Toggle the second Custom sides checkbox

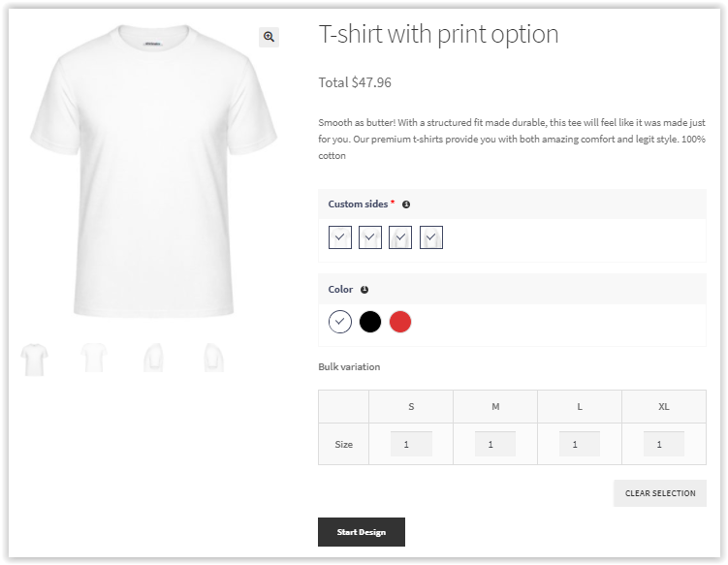pos(370,237)
